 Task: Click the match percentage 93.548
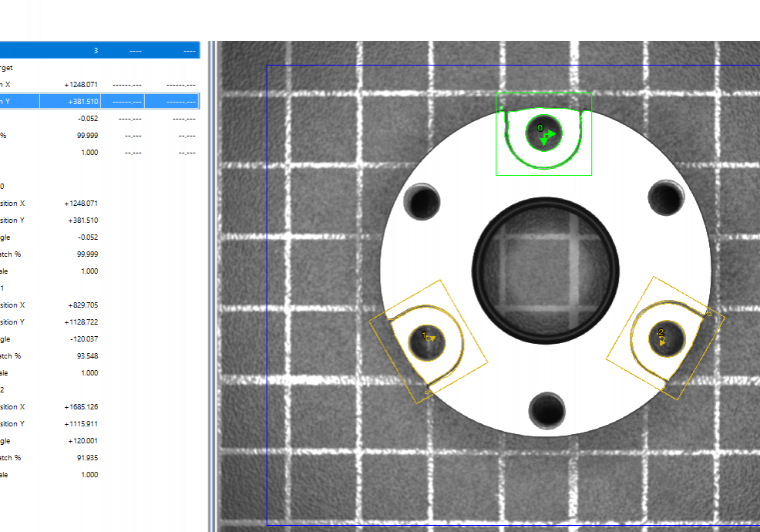click(x=85, y=356)
